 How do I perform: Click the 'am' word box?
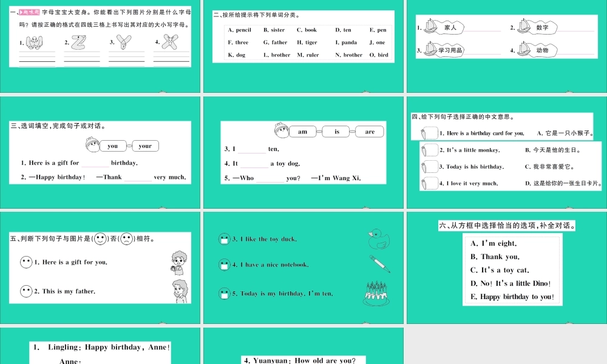point(303,132)
